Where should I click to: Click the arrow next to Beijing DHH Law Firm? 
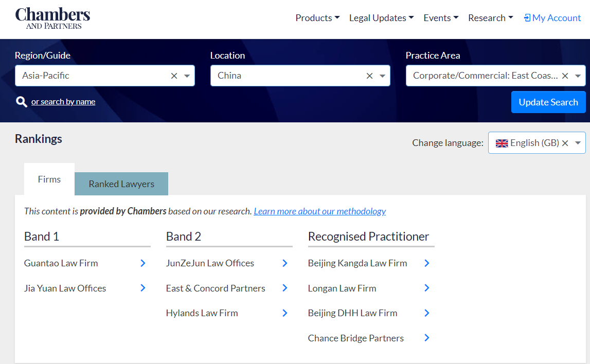tap(427, 313)
